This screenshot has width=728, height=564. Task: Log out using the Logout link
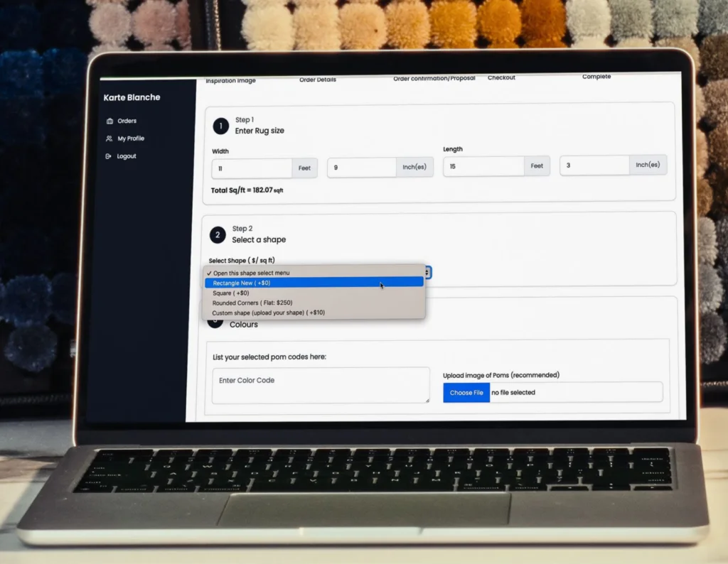coord(127,156)
